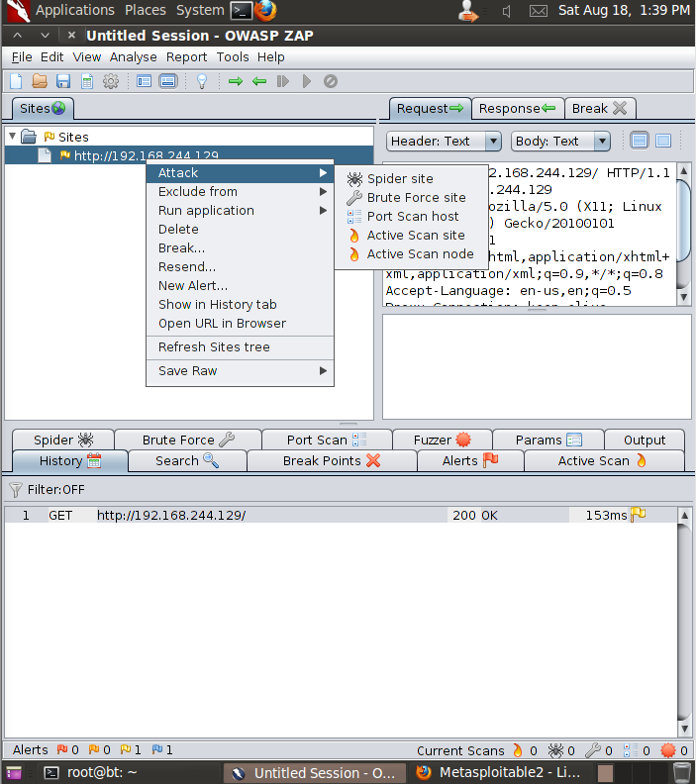
Task: Select Active Scan site menu entry
Action: tap(415, 236)
